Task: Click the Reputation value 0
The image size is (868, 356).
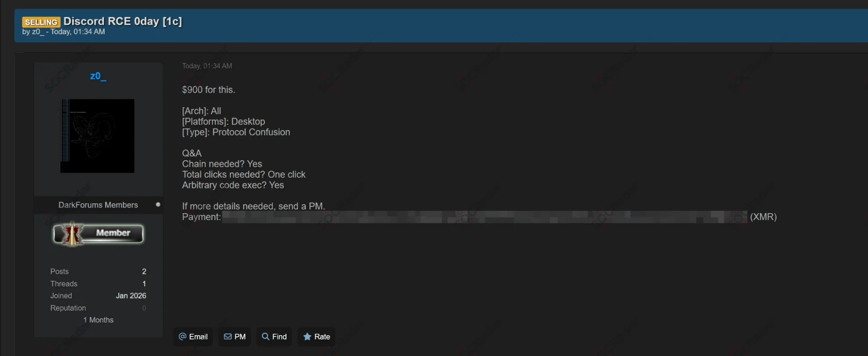Action: pos(144,308)
